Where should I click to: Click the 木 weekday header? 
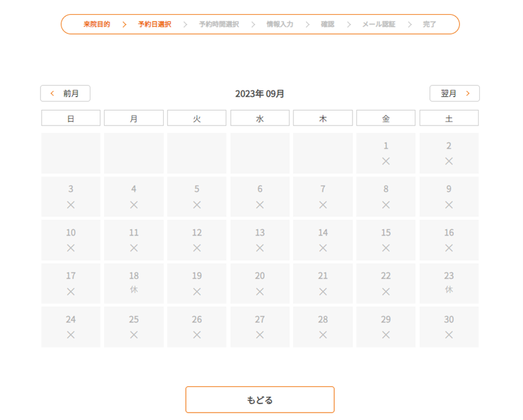point(323,118)
